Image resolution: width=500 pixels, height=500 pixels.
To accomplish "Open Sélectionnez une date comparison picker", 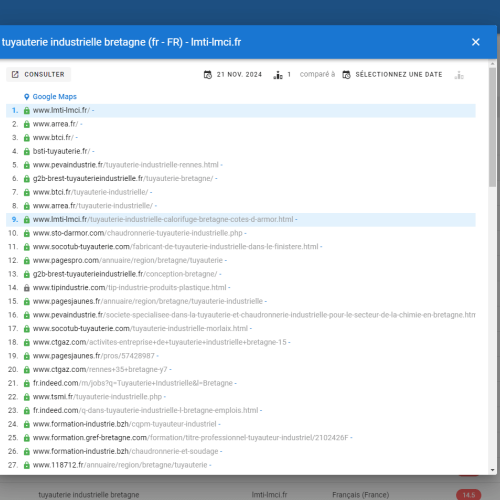I will [x=393, y=74].
